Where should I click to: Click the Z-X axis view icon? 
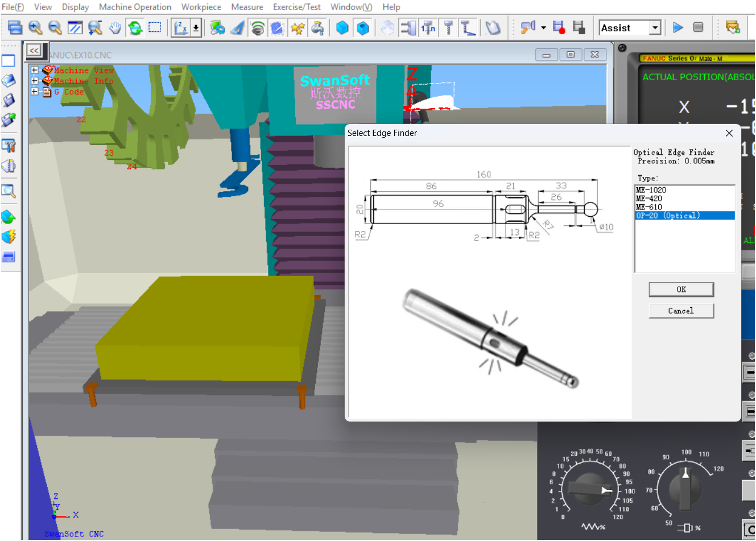pos(181,27)
